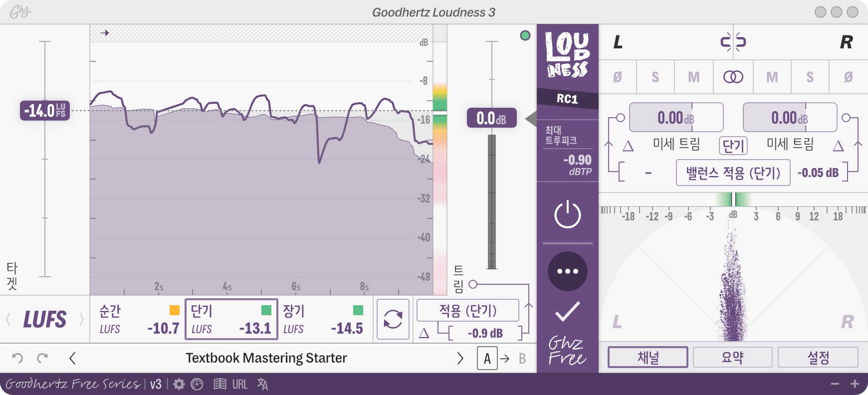This screenshot has height=395, width=868.
Task: Click the -14.0 LUFS target handle
Action: tap(45, 110)
